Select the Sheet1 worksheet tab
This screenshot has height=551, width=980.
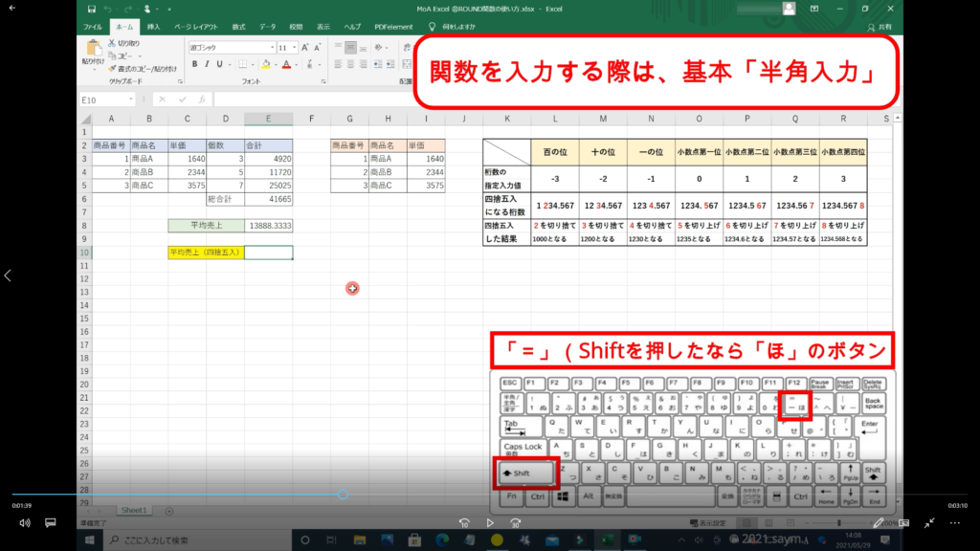pyautogui.click(x=132, y=511)
